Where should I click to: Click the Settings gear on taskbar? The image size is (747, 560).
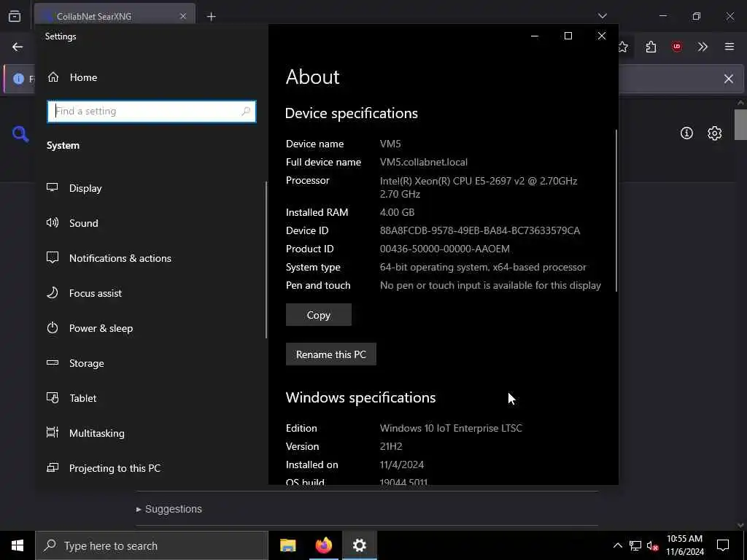click(x=360, y=545)
